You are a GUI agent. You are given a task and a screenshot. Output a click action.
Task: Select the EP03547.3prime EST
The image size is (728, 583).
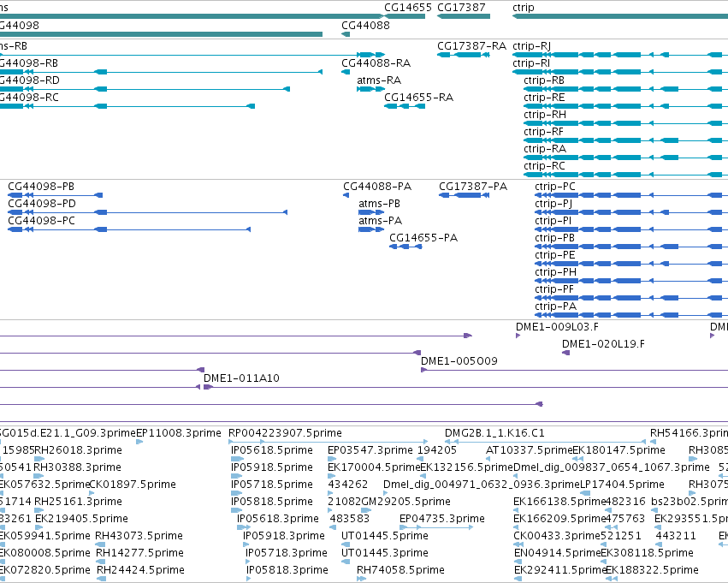[x=332, y=459]
